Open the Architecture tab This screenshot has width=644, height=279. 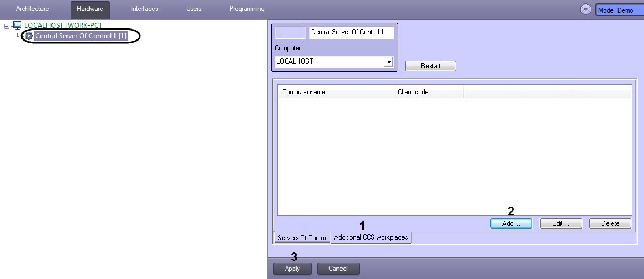[32, 9]
